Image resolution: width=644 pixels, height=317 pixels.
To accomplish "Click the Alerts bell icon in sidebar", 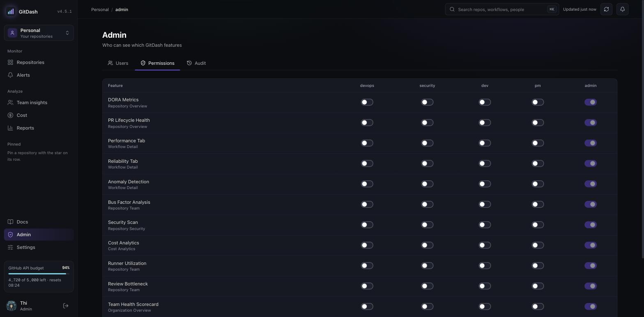I will [x=10, y=75].
